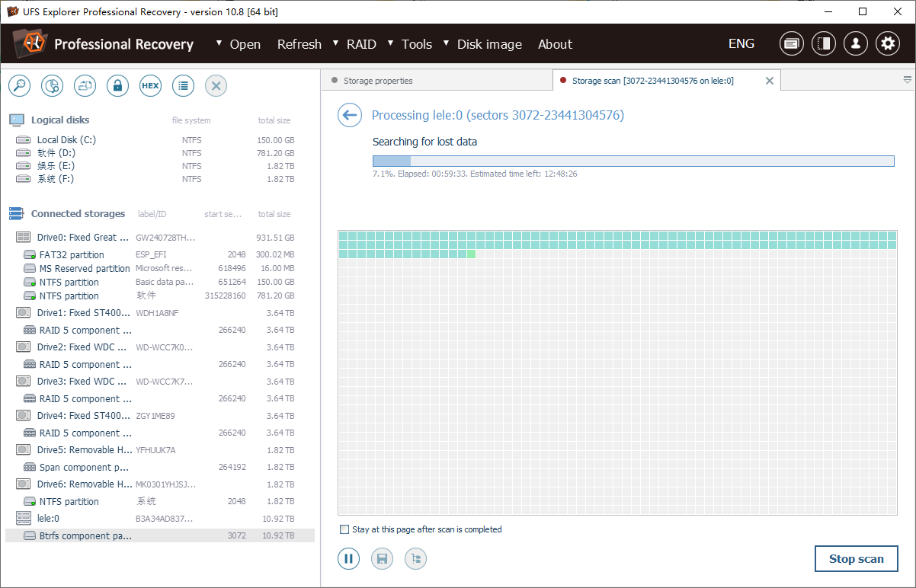
Task: Open the user account icon
Action: [856, 43]
